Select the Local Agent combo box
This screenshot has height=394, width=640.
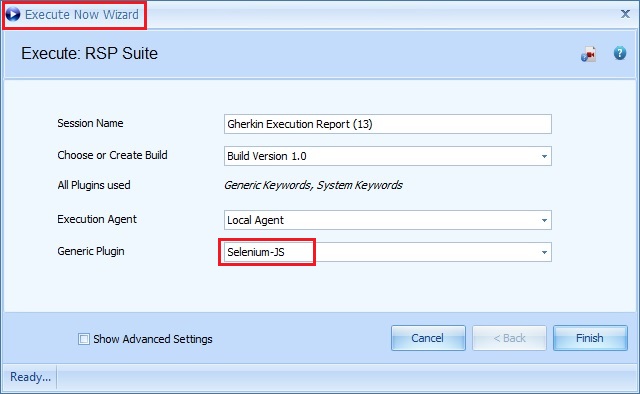click(x=388, y=220)
